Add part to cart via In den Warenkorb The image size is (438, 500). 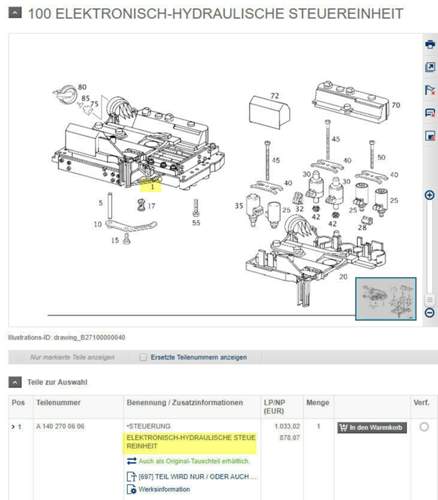[x=372, y=428]
